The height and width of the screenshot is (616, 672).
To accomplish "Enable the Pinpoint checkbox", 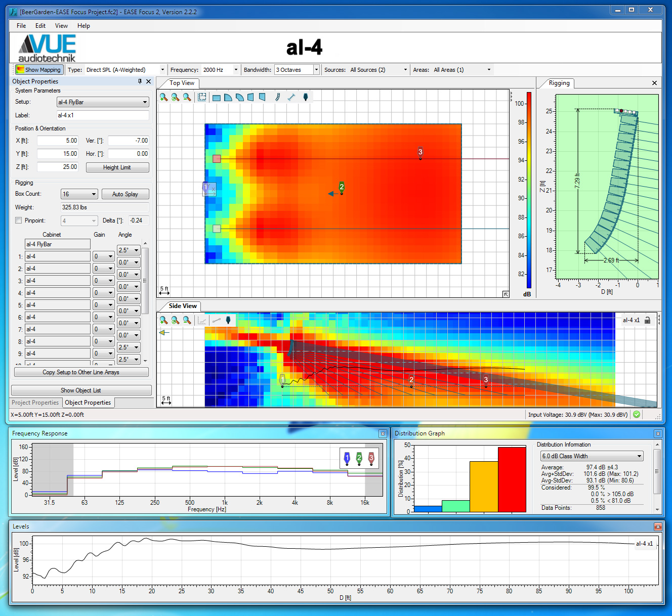I will 19,221.
